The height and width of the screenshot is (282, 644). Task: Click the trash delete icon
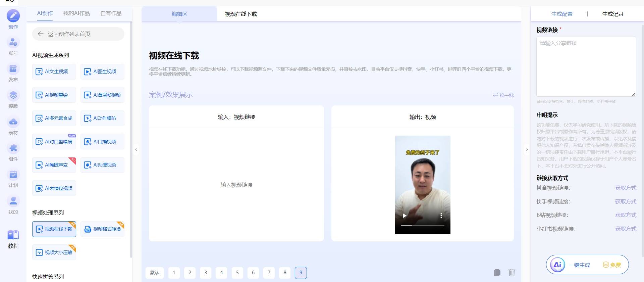(512, 273)
